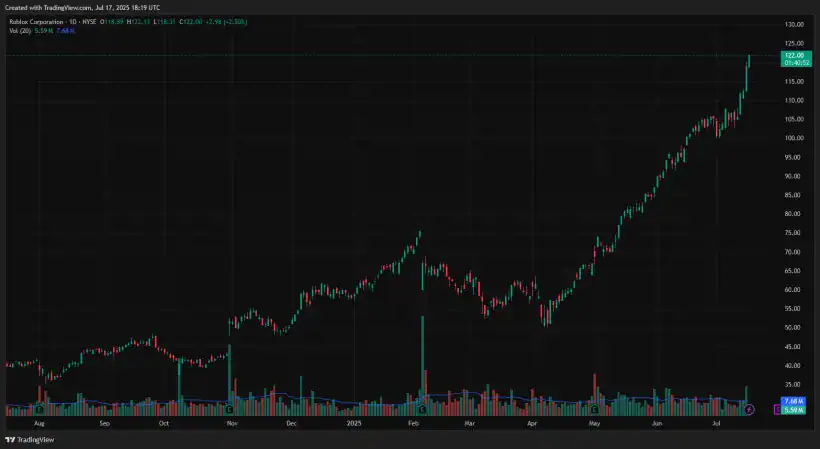
Task: Click the 100.00 price axis label
Action: 795,138
